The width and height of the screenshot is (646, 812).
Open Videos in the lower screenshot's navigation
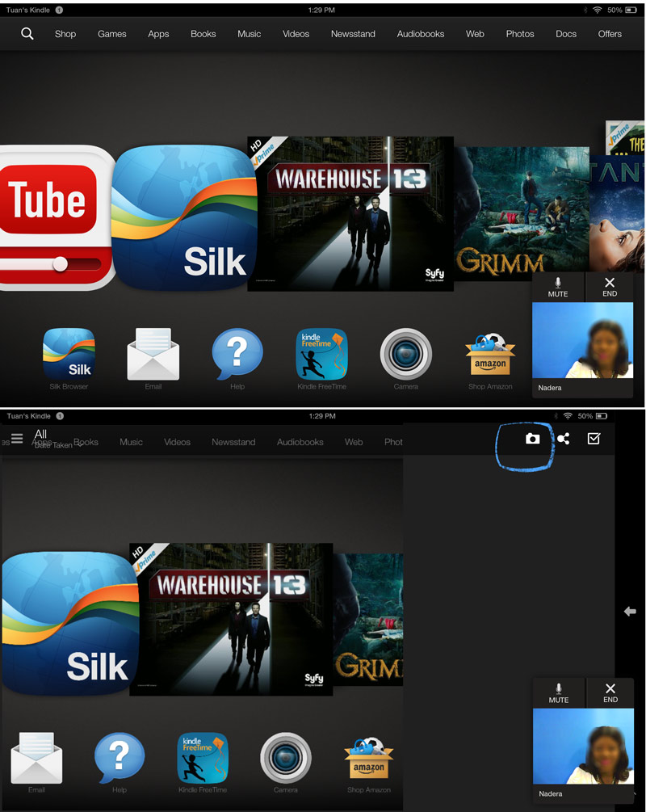click(x=177, y=442)
